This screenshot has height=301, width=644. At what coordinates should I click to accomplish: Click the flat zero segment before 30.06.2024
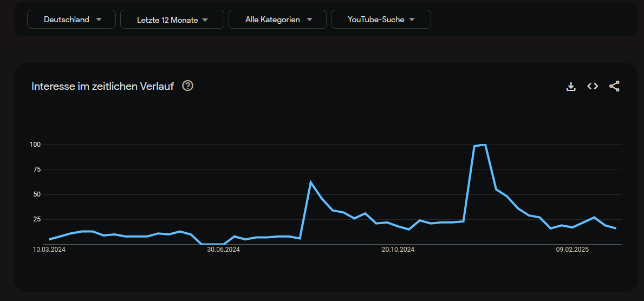pos(212,244)
